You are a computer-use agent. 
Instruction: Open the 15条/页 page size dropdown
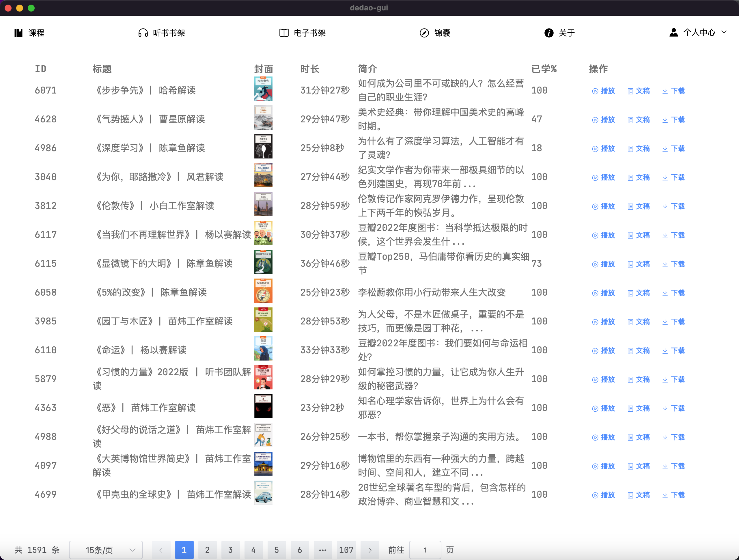tap(106, 550)
